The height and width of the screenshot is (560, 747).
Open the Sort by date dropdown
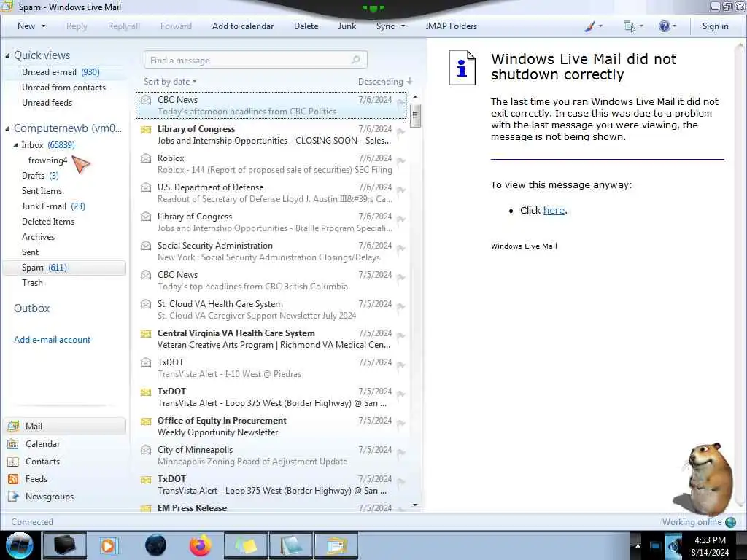click(x=170, y=82)
